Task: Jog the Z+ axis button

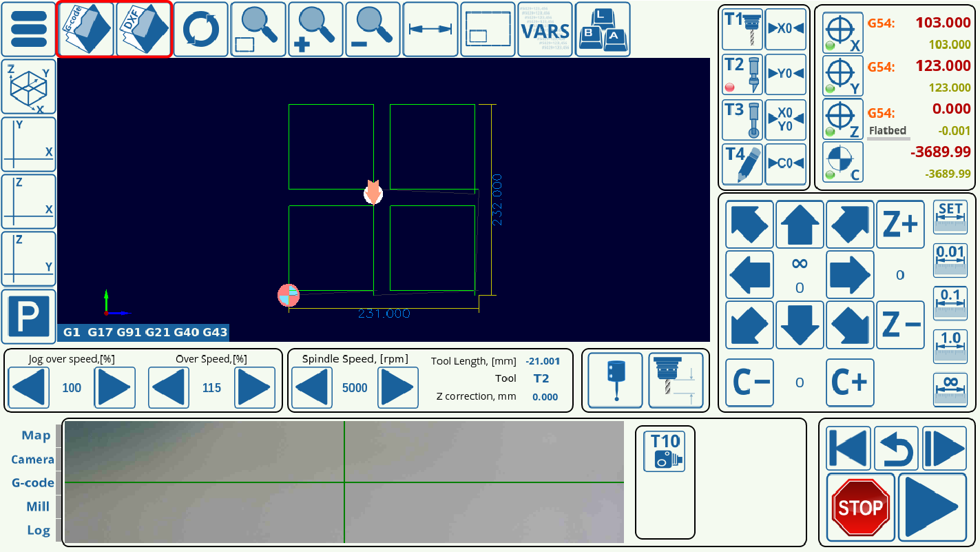Action: pos(900,225)
